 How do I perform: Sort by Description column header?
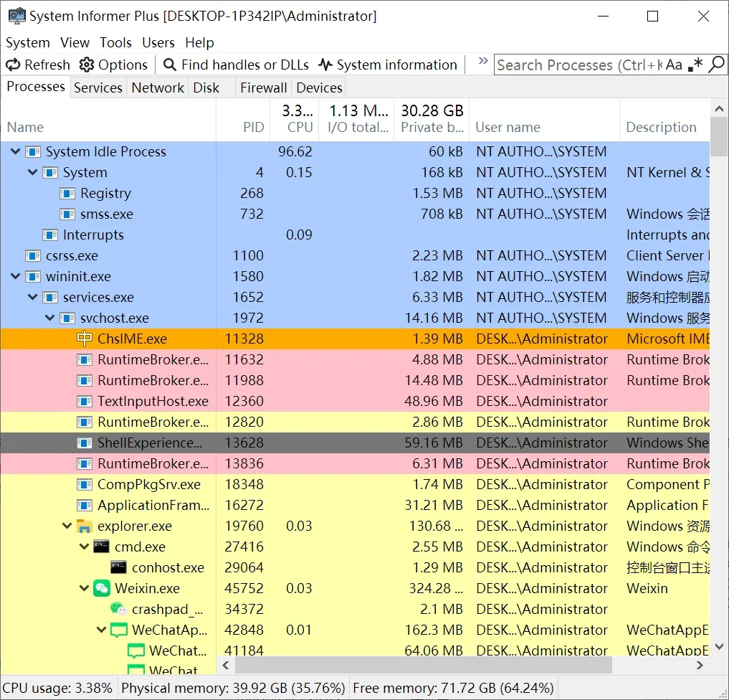pos(664,120)
